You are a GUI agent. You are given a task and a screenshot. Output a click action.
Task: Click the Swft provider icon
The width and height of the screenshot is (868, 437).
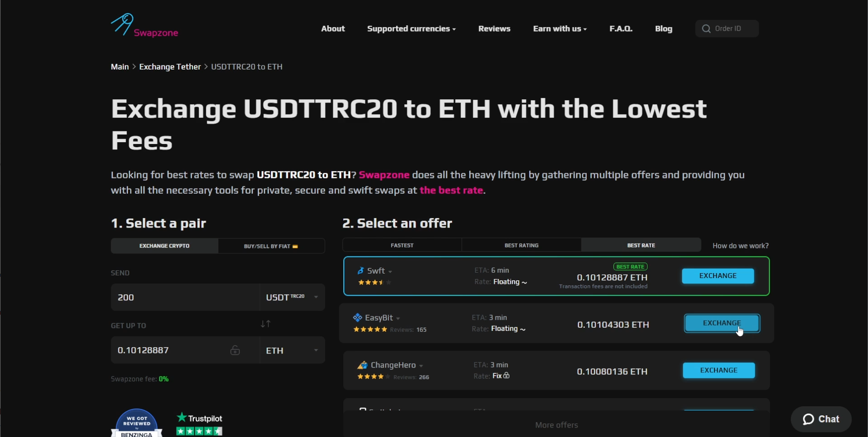coord(361,271)
